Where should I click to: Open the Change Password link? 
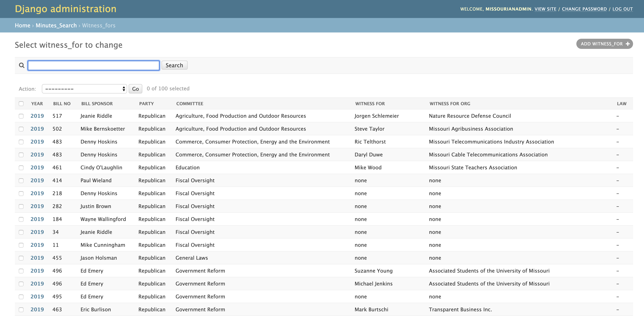(584, 9)
